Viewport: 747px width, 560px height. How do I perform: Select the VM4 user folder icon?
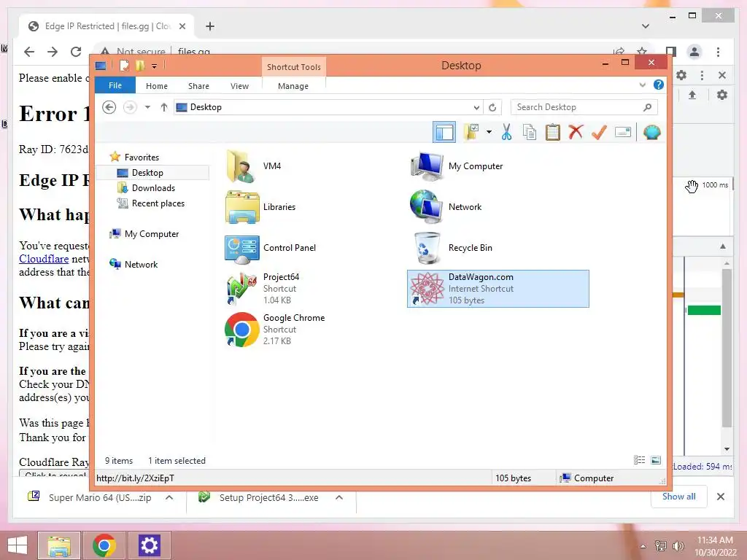[242, 166]
